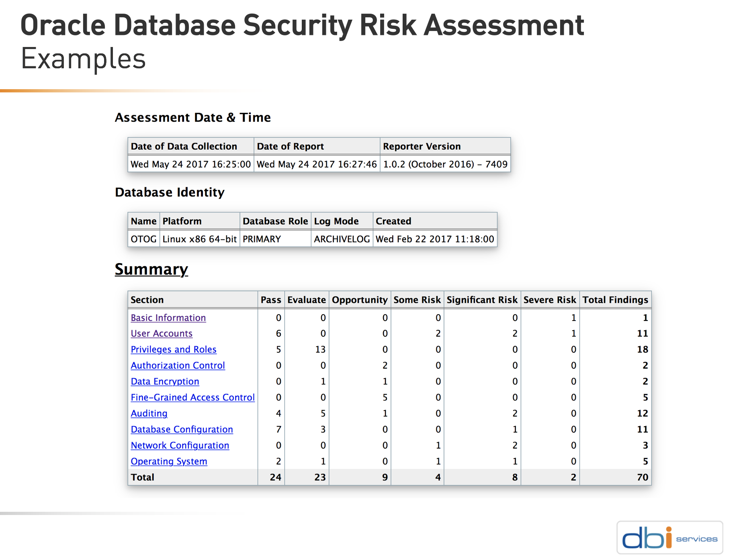Viewport: 749px width, 560px height.
Task: Click the Pass column header
Action: pos(271,300)
